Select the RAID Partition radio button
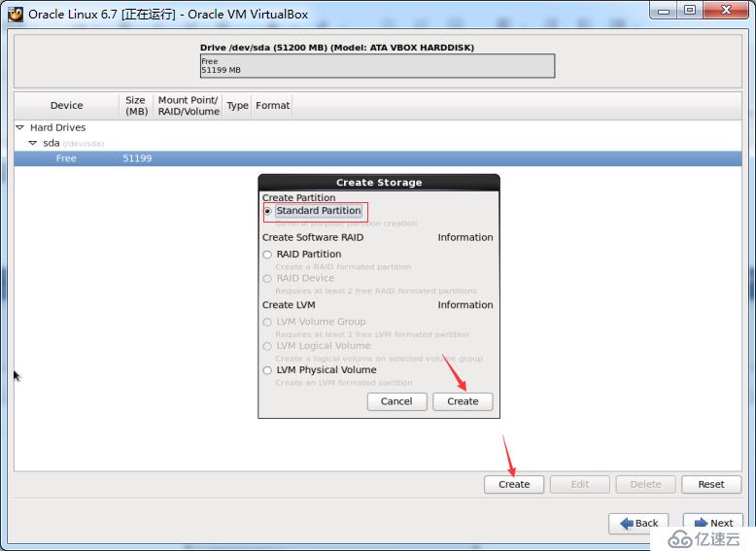Image resolution: width=756 pixels, height=551 pixels. (267, 255)
